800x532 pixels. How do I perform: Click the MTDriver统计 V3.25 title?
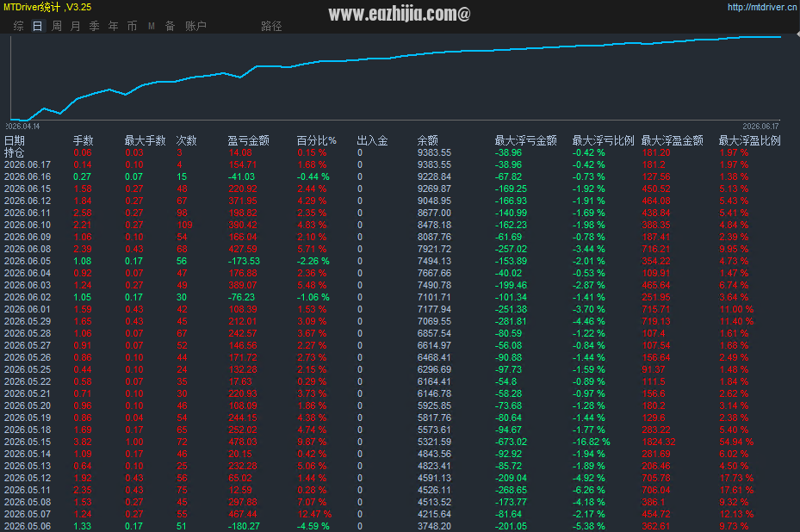pos(47,7)
